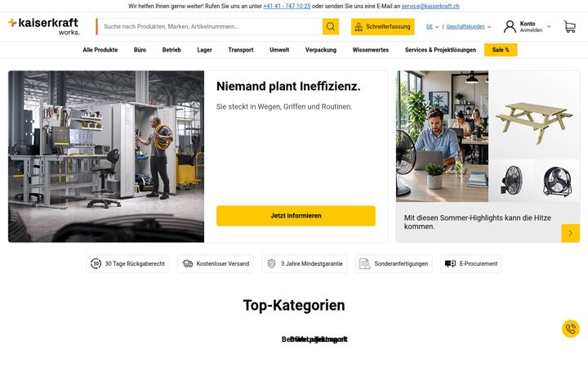Screen dimensions: 588x368
Task: Click the yellow search magnifier button
Action: 331,27
